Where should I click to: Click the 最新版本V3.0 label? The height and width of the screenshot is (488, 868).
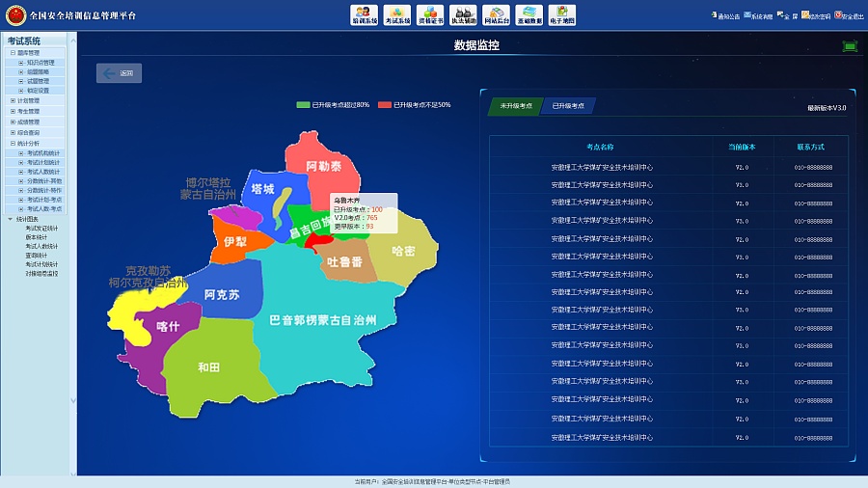point(827,108)
